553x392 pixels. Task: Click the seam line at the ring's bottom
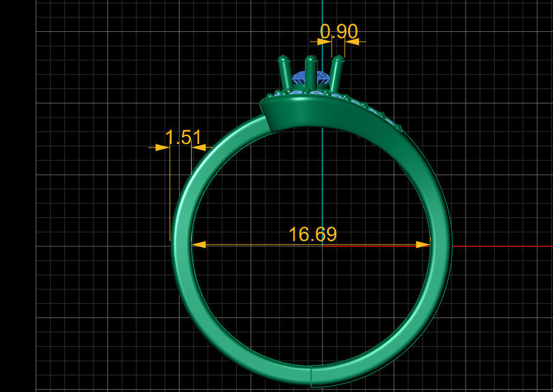(x=311, y=376)
